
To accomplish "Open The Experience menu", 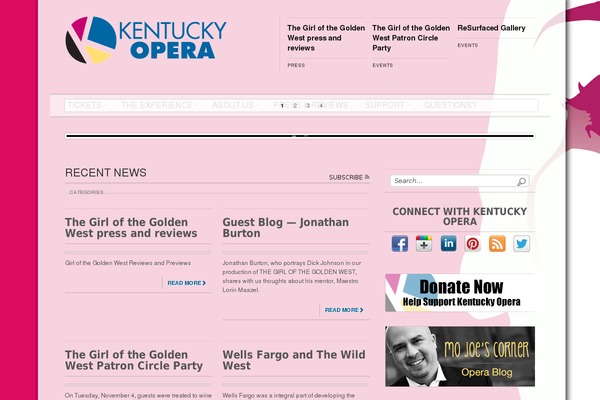I will coord(158,105).
